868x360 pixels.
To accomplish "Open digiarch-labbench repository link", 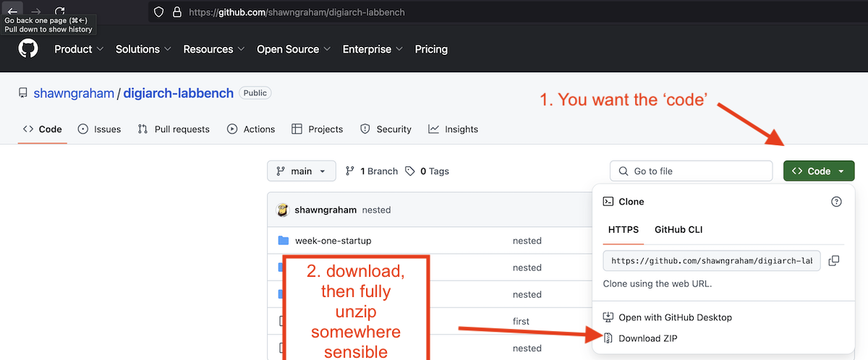I will point(179,93).
